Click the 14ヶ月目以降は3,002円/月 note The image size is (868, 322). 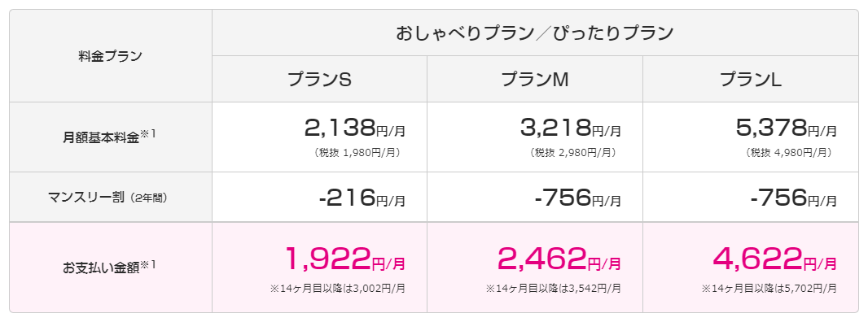[x=338, y=288]
